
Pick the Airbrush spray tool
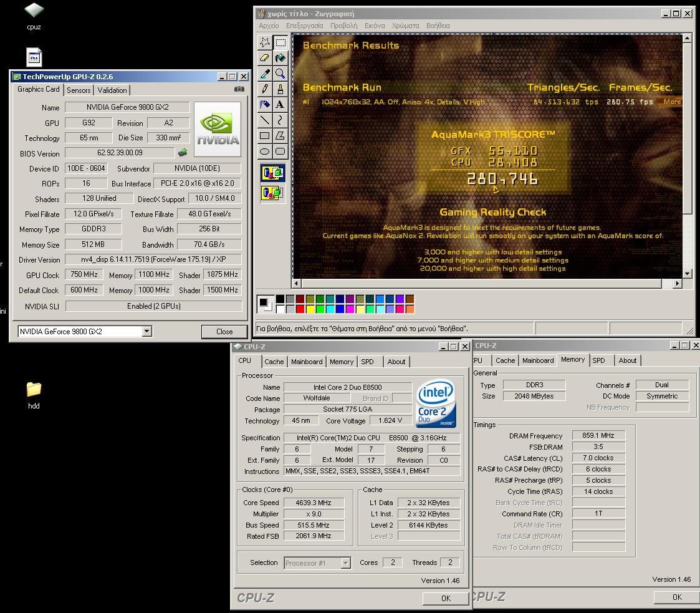click(x=265, y=105)
